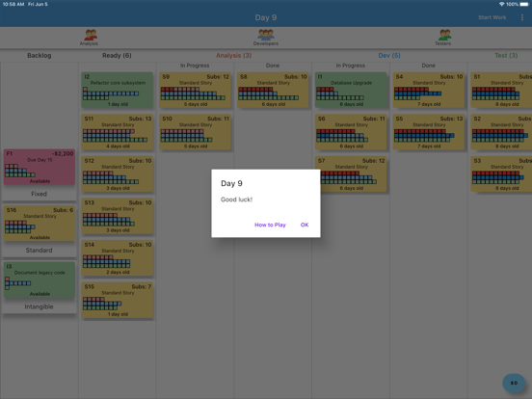
Task: Open the I3 Document legacy code card
Action: [x=40, y=279]
